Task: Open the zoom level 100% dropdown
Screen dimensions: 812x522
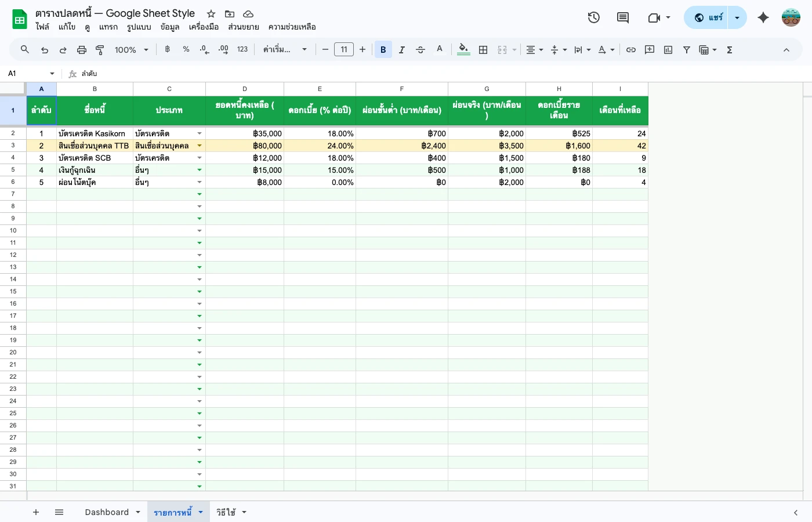Action: coord(131,49)
